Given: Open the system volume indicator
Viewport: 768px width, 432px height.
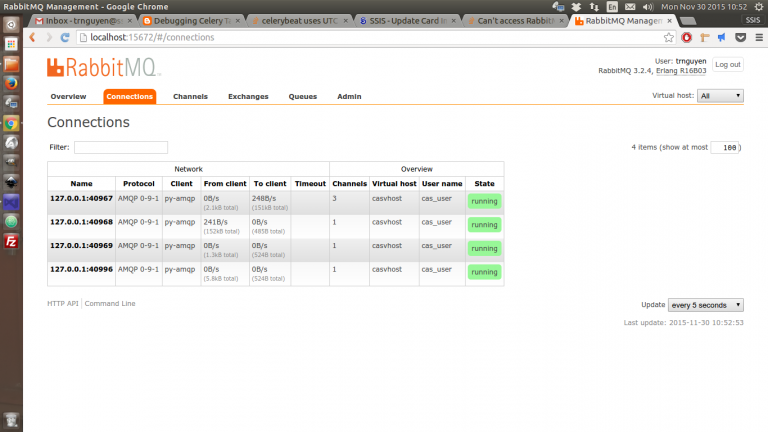Looking at the screenshot, I should [648, 7].
